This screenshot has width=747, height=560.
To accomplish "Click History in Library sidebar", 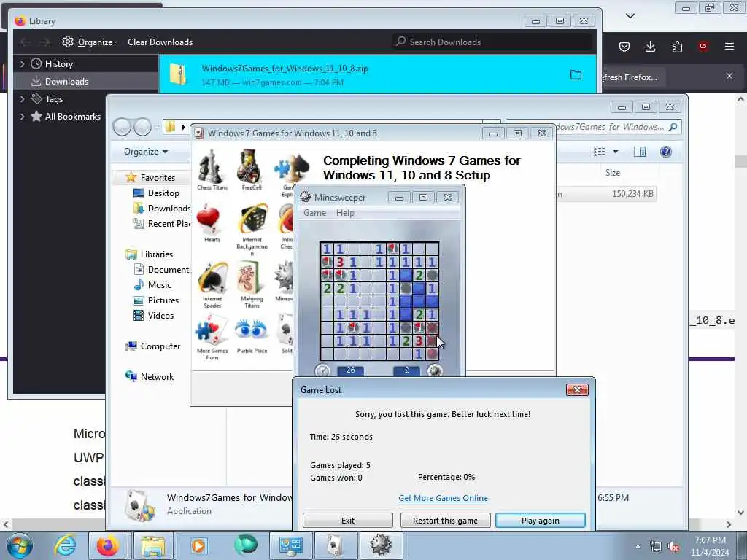I will click(x=58, y=64).
